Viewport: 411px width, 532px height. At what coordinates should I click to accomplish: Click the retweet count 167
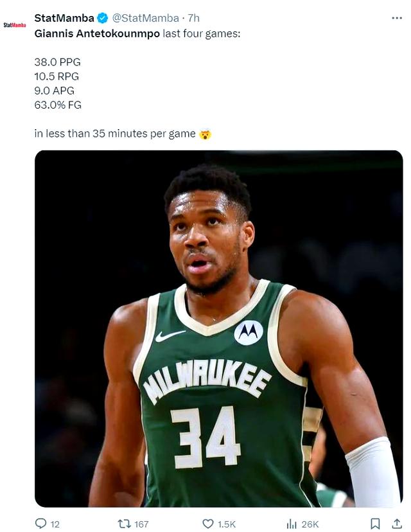point(141,524)
